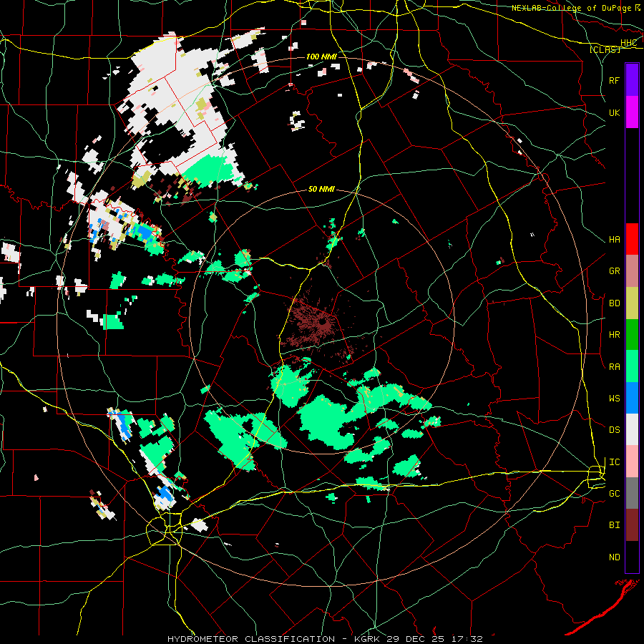
Task: Click the RA light green legend swatch
Action: (x=632, y=366)
